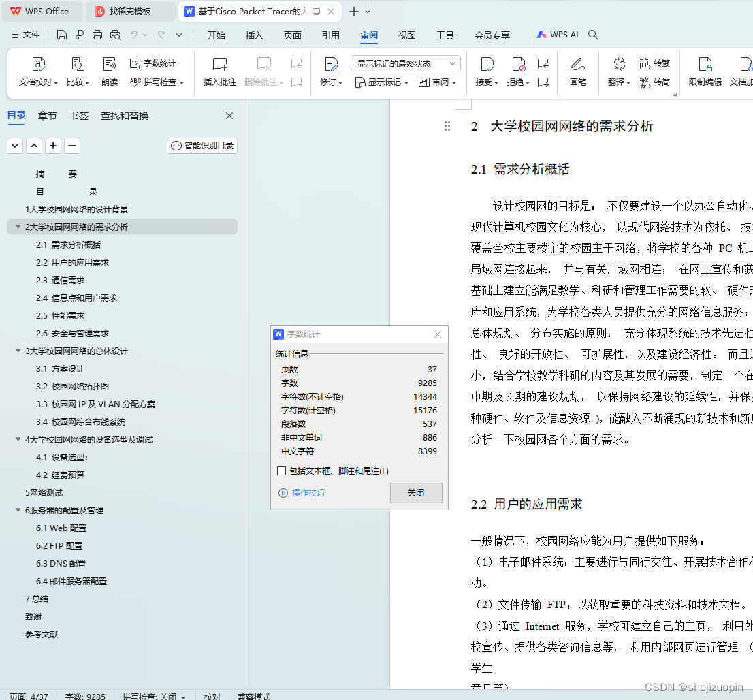Screen dimensions: 753x700
Task: Click status bar 字数: 9285
Action: tap(85, 696)
